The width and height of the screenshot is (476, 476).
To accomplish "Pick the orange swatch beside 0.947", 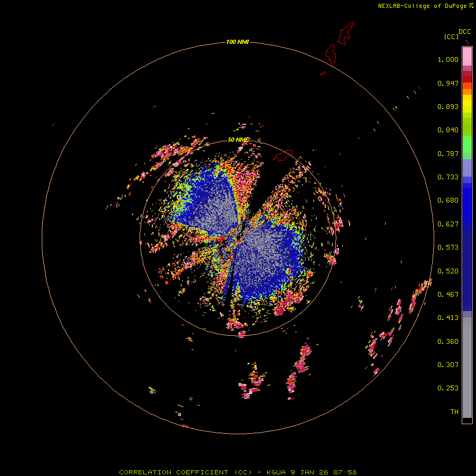I will (x=467, y=86).
